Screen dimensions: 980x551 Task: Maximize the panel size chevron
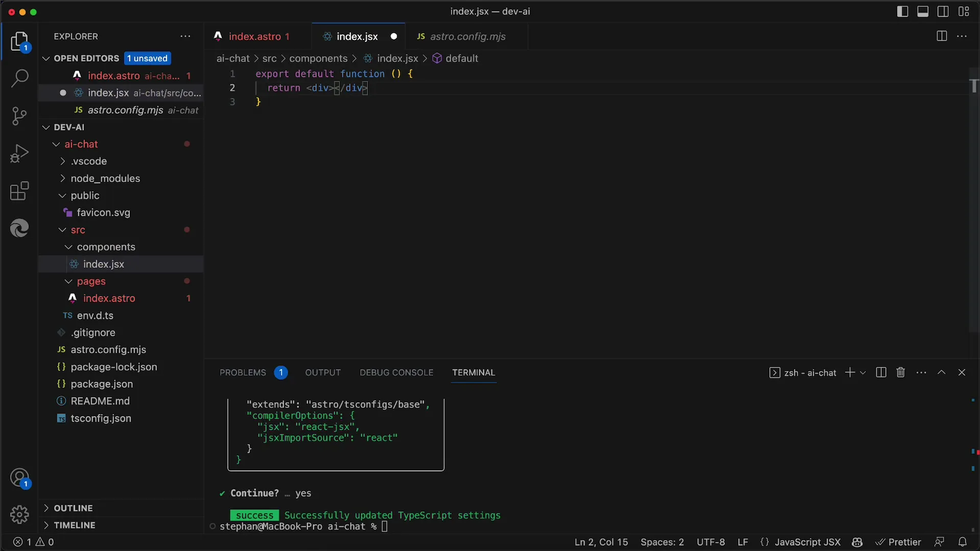click(x=941, y=373)
